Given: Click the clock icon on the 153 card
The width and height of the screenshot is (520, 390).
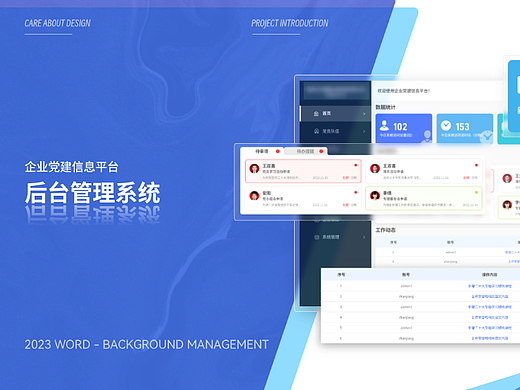Looking at the screenshot, I should tap(446, 126).
